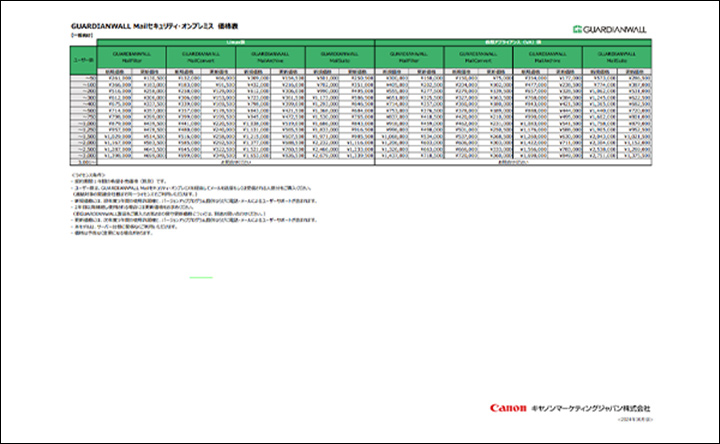Image resolution: width=720 pixels, height=444 pixels.
Task: Select the MailArchive column under Linux版
Action: pos(269,57)
